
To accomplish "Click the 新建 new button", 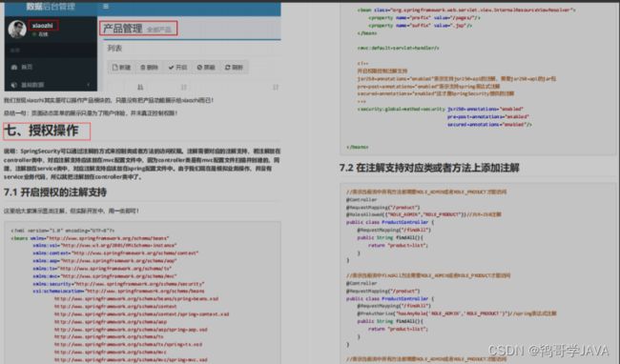I will coord(121,68).
